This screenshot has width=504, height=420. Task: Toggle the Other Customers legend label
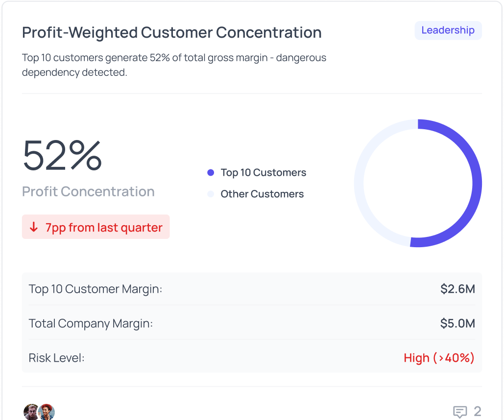click(262, 194)
